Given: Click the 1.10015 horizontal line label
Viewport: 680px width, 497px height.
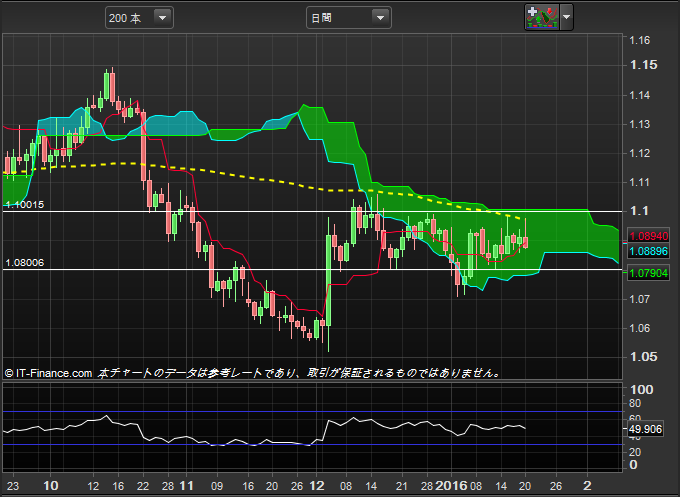Looking at the screenshot, I should pos(25,205).
